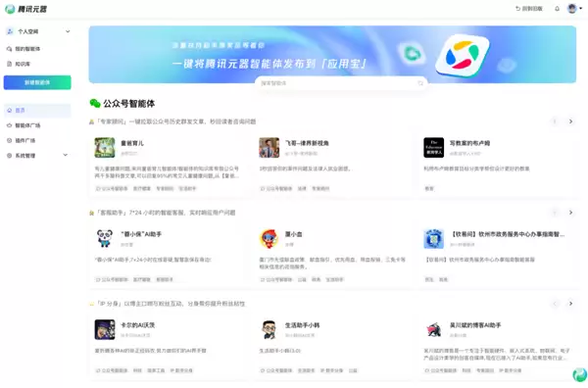The image size is (588, 388).
Task: Click the 写教案的布卢姆 card title
Action: (469, 143)
